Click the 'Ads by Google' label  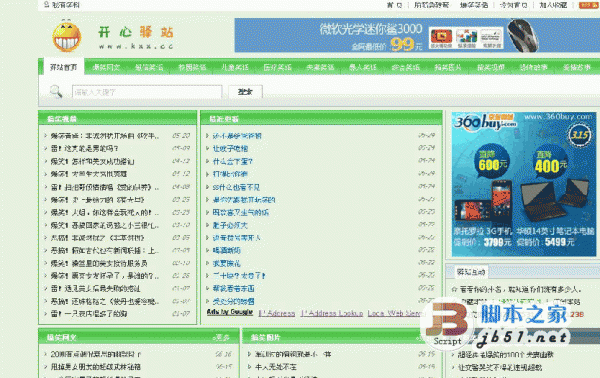point(230,312)
